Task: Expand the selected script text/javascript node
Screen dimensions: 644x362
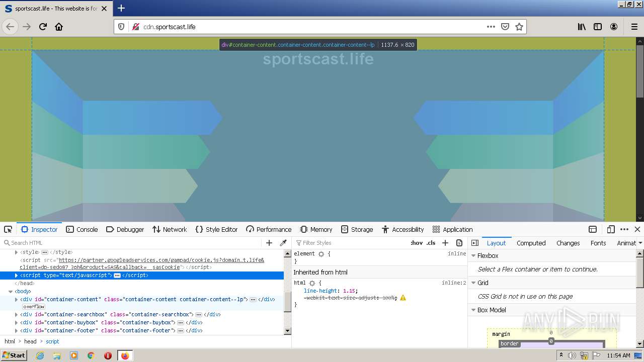Action: click(x=17, y=276)
